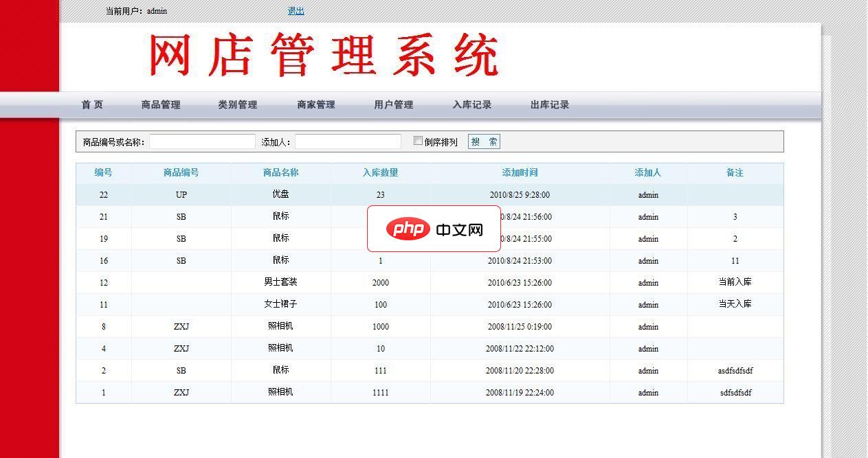The height and width of the screenshot is (458, 868).
Task: Open the 商品管理 menu item
Action: (160, 104)
